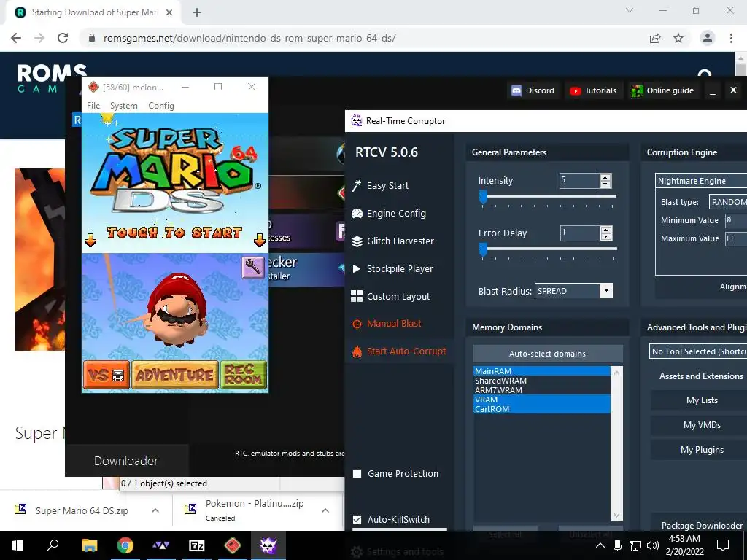Open Blast Radius SPREAD dropdown
This screenshot has height=560, width=747.
[x=573, y=291]
